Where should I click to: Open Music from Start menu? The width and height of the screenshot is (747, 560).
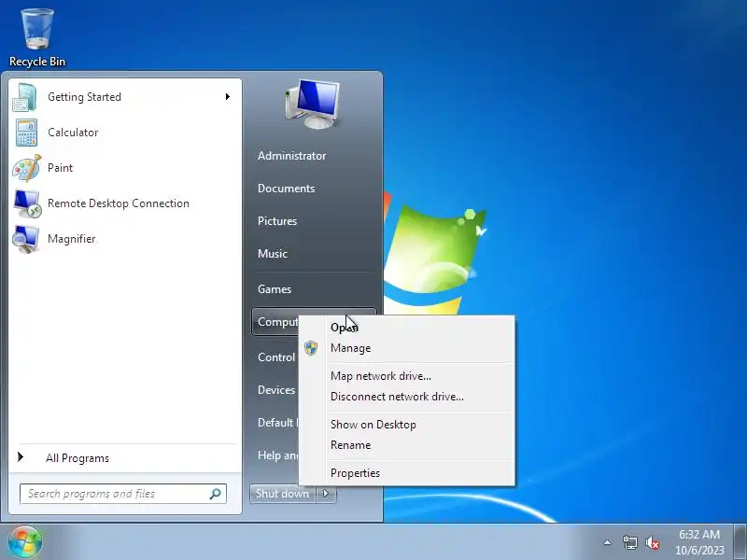pos(273,254)
